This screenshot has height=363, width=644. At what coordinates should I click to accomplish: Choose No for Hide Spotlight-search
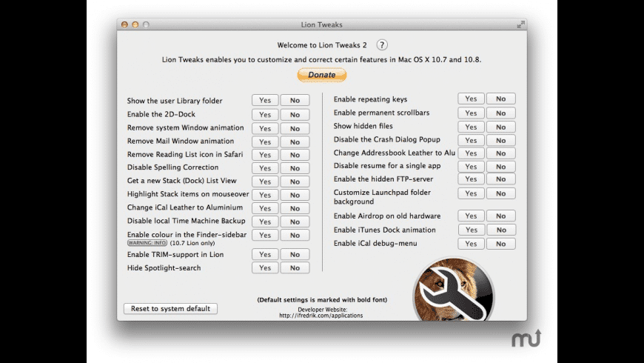pos(295,267)
